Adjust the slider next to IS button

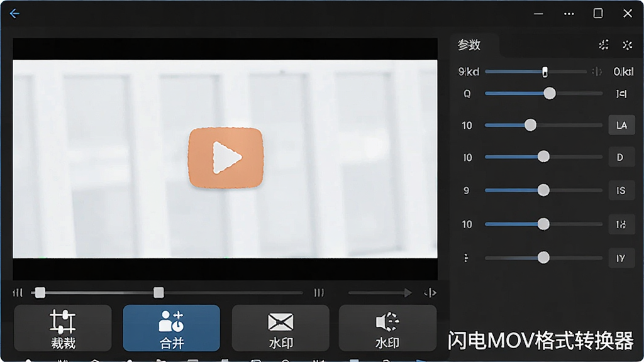pyautogui.click(x=543, y=190)
